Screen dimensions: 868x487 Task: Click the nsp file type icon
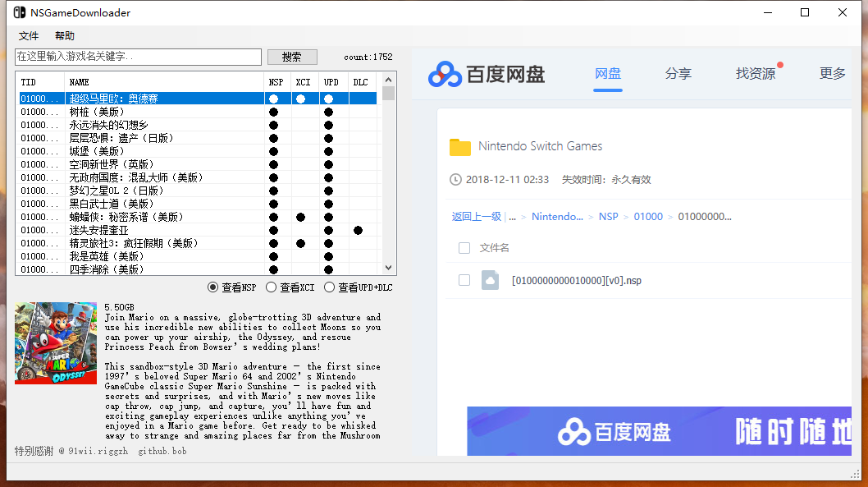490,280
